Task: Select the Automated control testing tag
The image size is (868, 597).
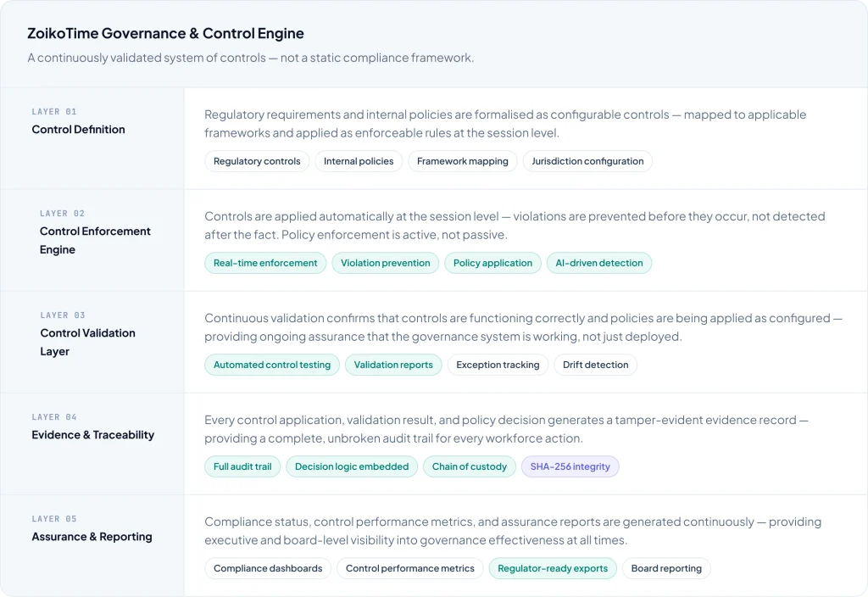Action: [x=272, y=365]
